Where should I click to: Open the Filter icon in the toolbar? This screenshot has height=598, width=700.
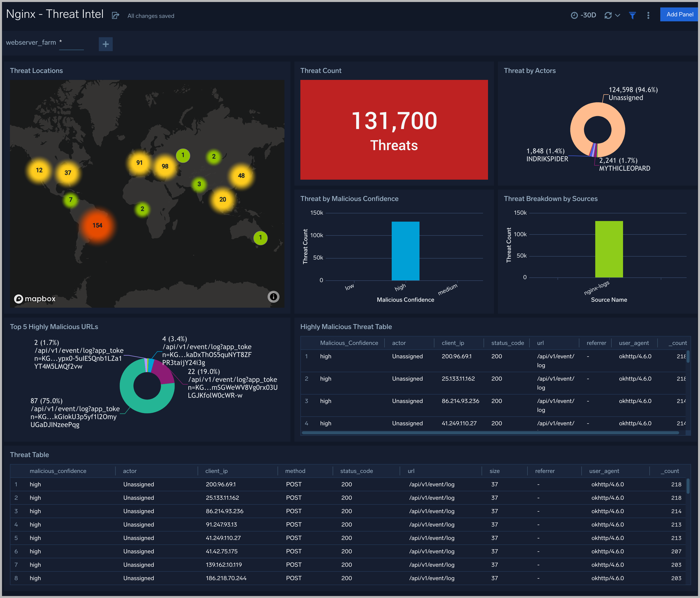[x=632, y=15]
